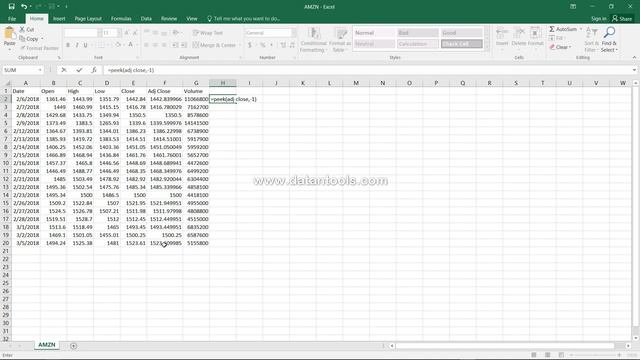Viewport: 640px width, 360px height.
Task: Switch to the Insert tab
Action: coord(59,18)
